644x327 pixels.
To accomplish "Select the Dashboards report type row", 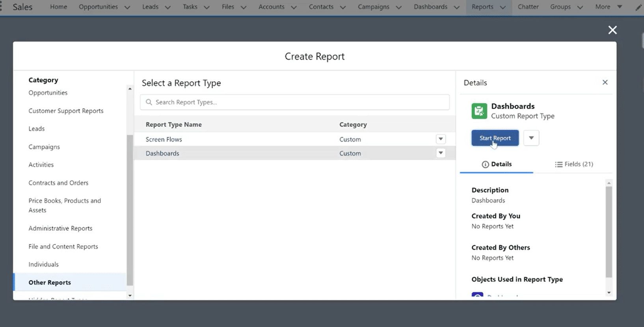I will (295, 153).
